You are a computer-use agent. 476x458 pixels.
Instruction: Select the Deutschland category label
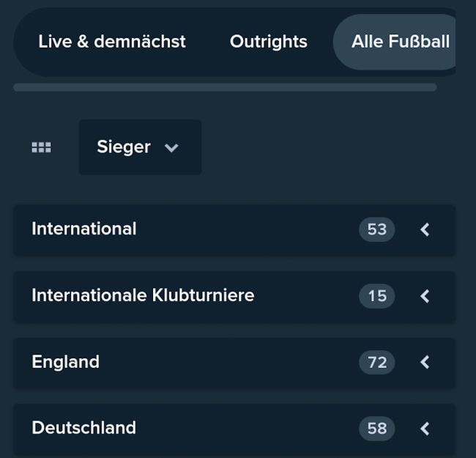coord(84,428)
